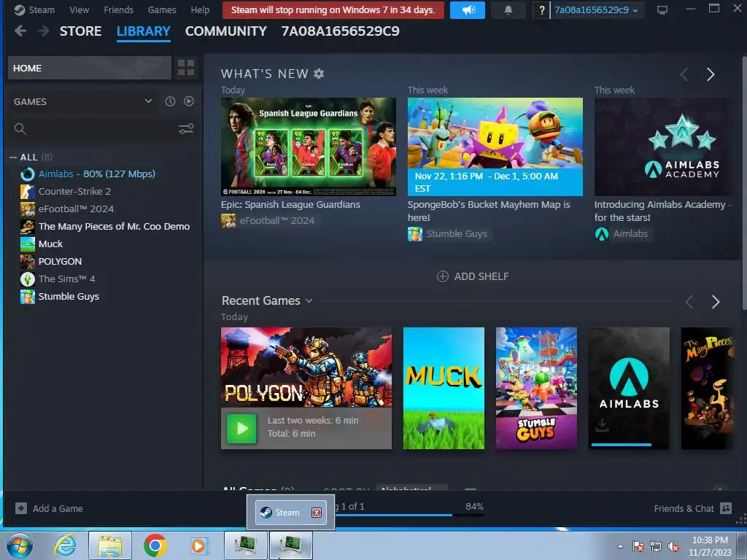Viewport: 747px width, 560px height.
Task: Select The Many Pieces of Mr. Coo Demo
Action: [x=105, y=226]
